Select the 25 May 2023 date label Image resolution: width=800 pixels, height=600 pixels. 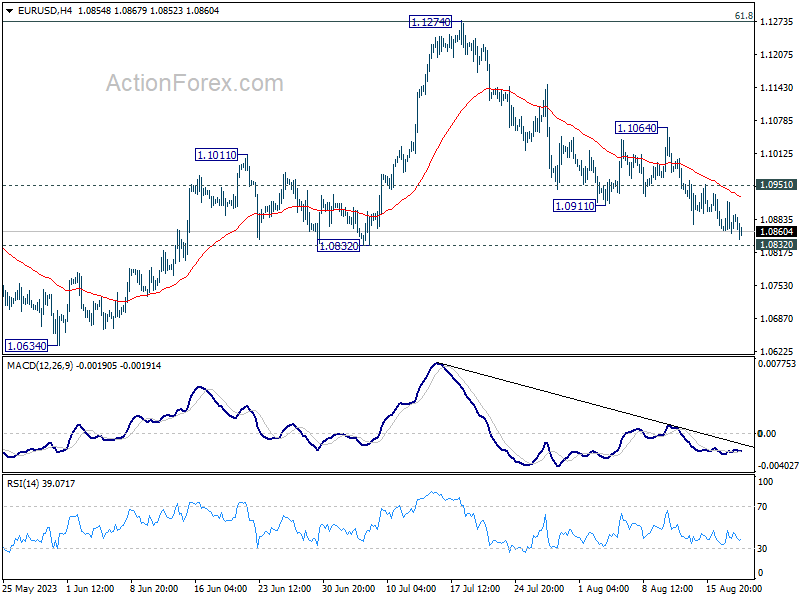point(30,589)
